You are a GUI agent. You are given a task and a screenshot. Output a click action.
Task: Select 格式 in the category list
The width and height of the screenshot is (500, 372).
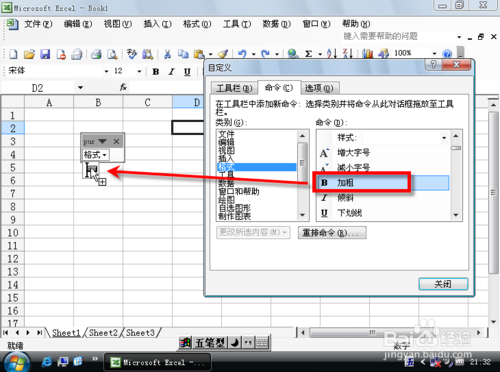point(257,167)
